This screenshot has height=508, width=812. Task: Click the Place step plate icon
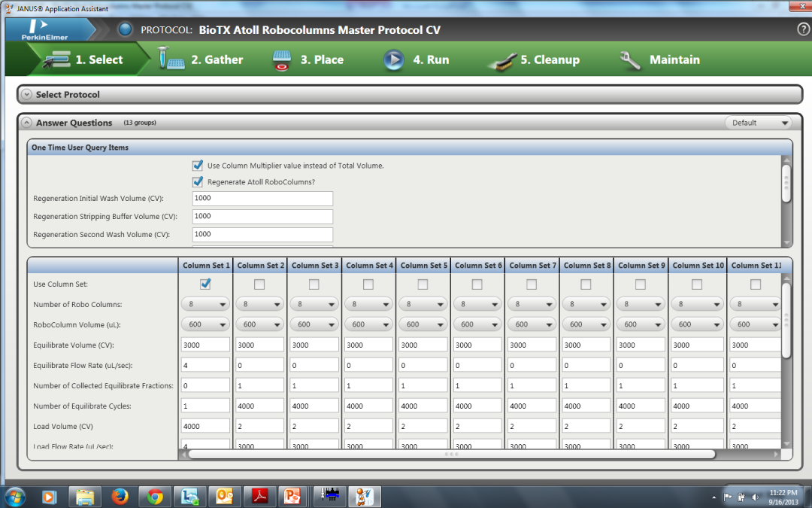click(x=281, y=59)
